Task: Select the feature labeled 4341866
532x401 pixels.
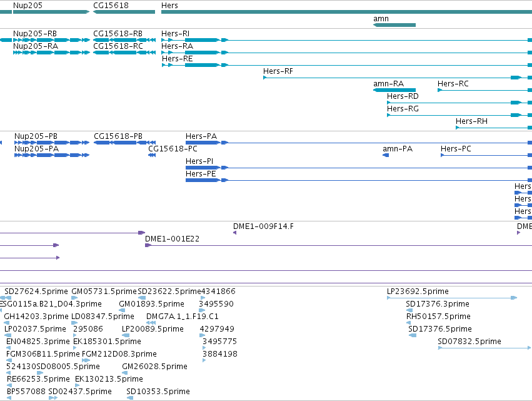Action: pyautogui.click(x=218, y=292)
